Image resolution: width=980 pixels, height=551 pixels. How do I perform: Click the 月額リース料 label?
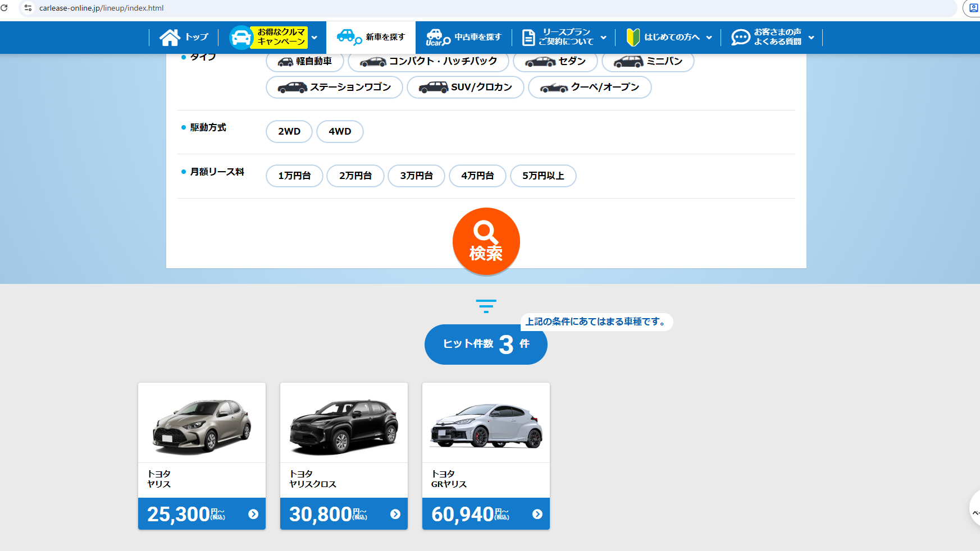tap(217, 172)
